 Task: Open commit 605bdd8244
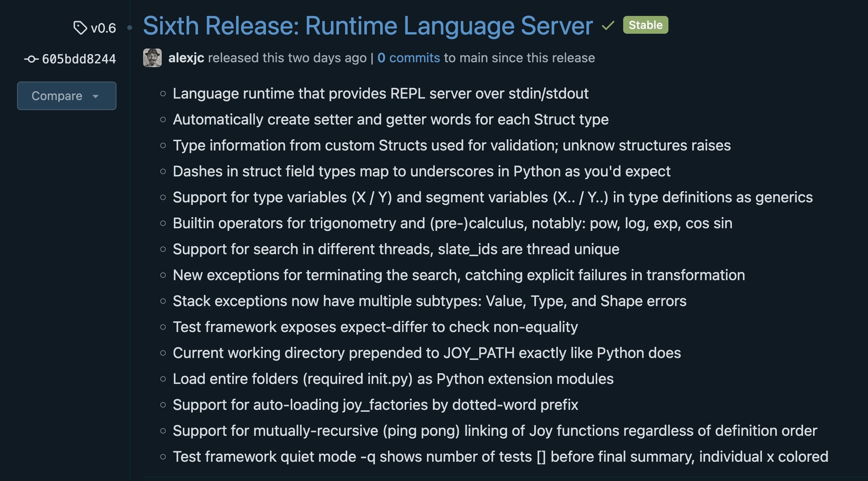pyautogui.click(x=79, y=59)
